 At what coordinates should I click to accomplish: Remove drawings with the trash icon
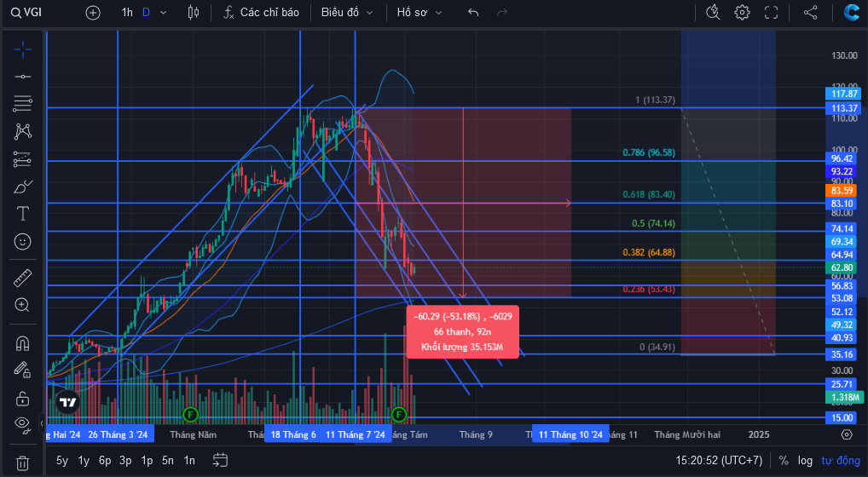tap(23, 463)
